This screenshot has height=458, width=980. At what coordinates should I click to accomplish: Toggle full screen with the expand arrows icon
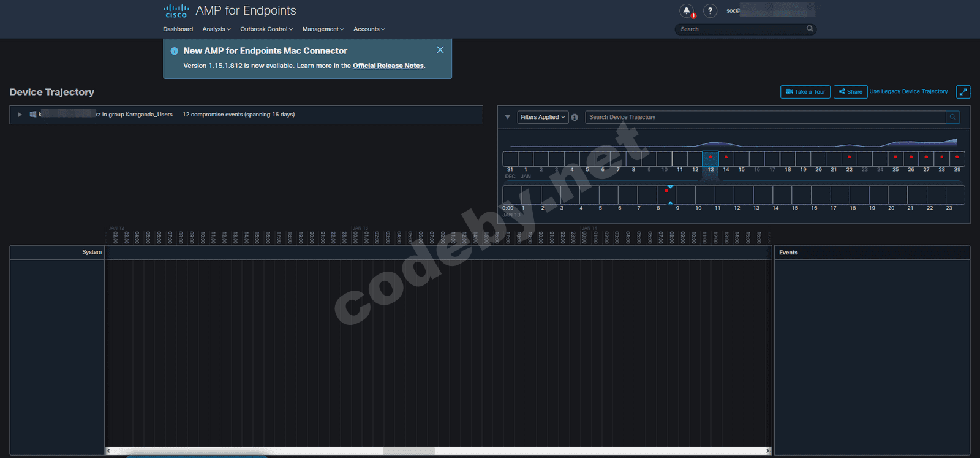click(x=963, y=92)
